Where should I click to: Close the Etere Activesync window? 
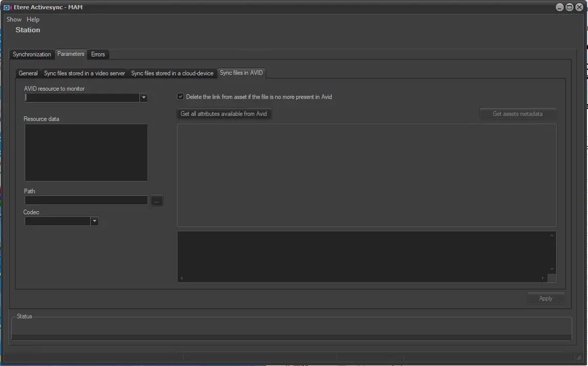579,7
